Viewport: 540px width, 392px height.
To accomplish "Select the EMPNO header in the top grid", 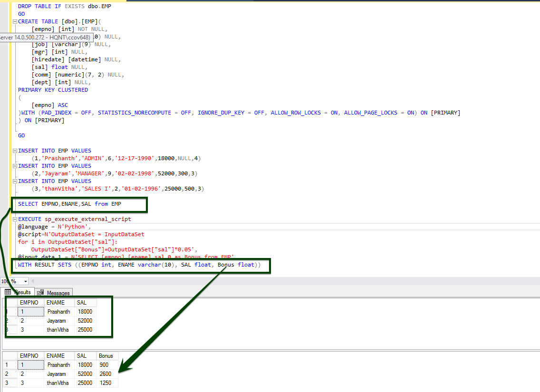I will tap(29, 303).
